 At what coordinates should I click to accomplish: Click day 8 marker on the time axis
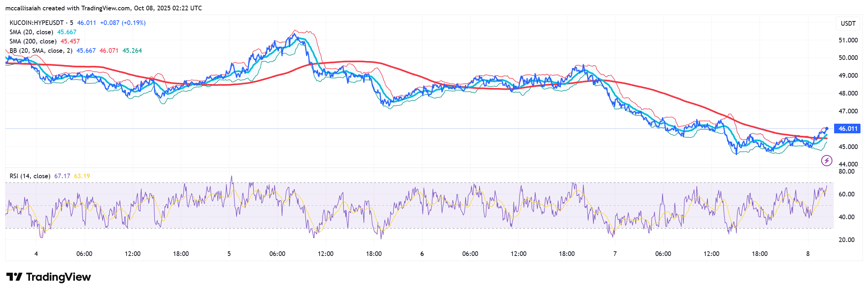(x=808, y=254)
